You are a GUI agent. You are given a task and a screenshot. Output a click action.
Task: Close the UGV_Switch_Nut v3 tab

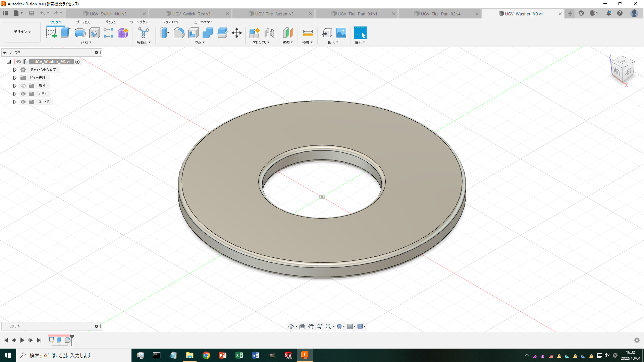click(144, 14)
